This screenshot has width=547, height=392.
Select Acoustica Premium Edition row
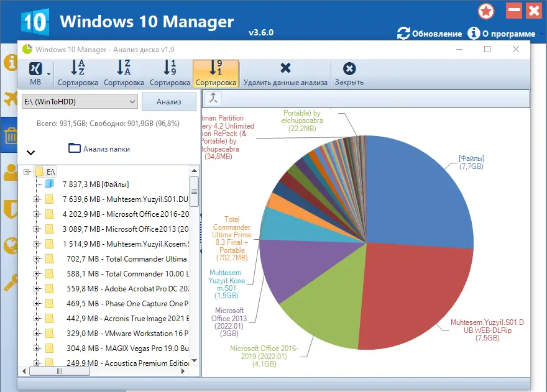click(127, 363)
